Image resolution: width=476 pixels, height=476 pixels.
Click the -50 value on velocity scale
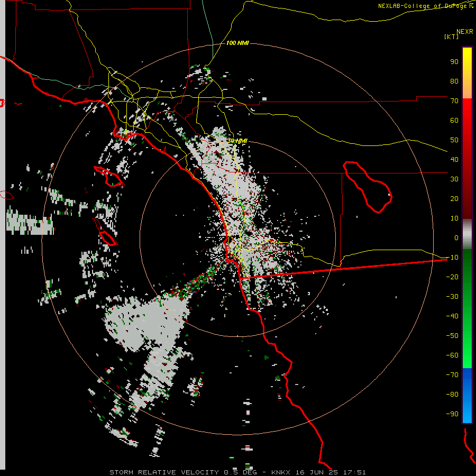[452, 336]
